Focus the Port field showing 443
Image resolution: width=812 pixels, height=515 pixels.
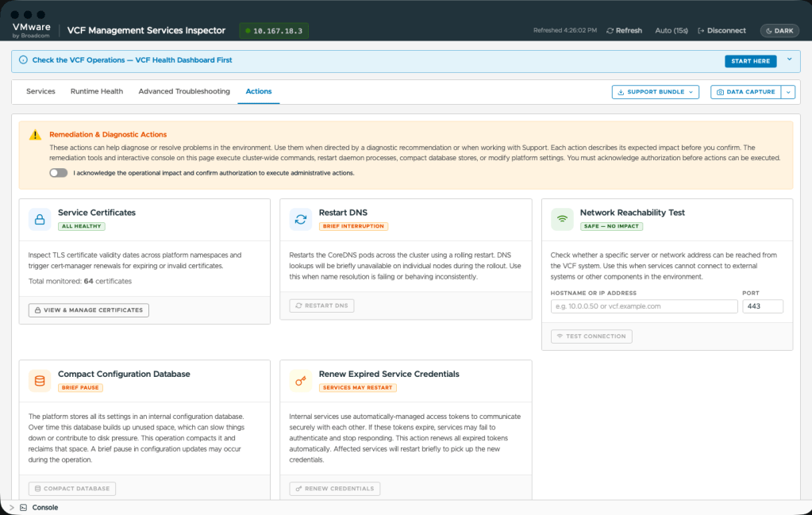point(762,306)
